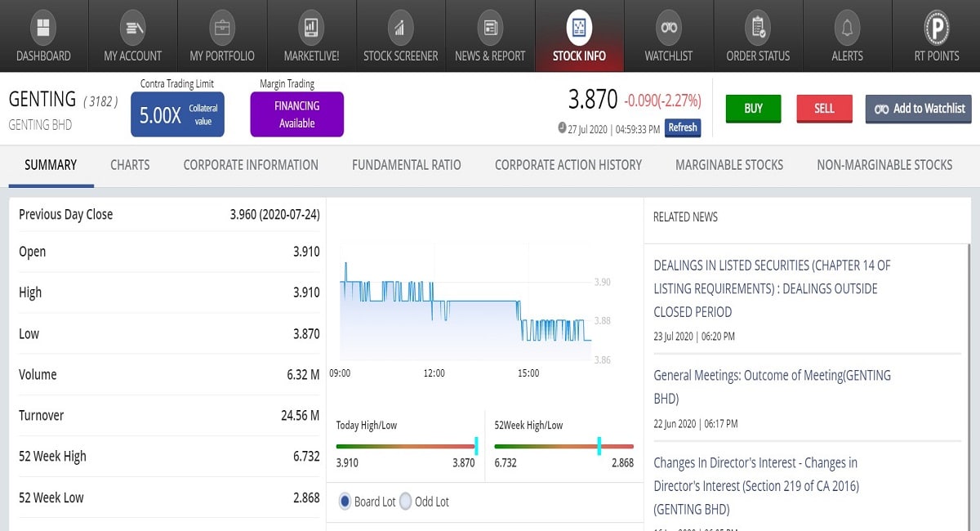Image resolution: width=980 pixels, height=531 pixels.
Task: Open Watchlist binoculars icon
Action: tap(669, 28)
